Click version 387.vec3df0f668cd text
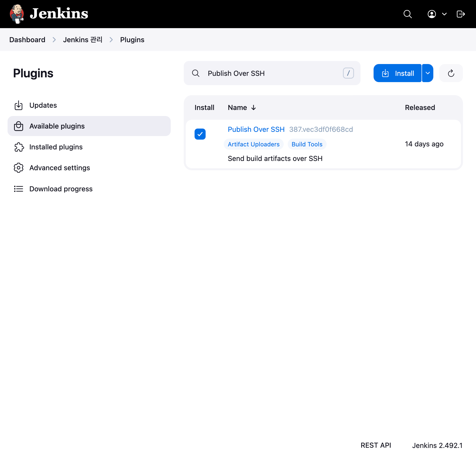The image size is (476, 461). point(321,129)
